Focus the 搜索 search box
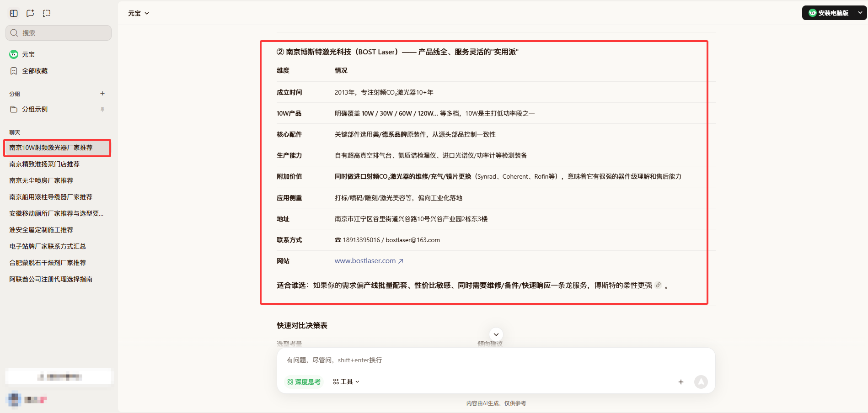 tap(59, 33)
